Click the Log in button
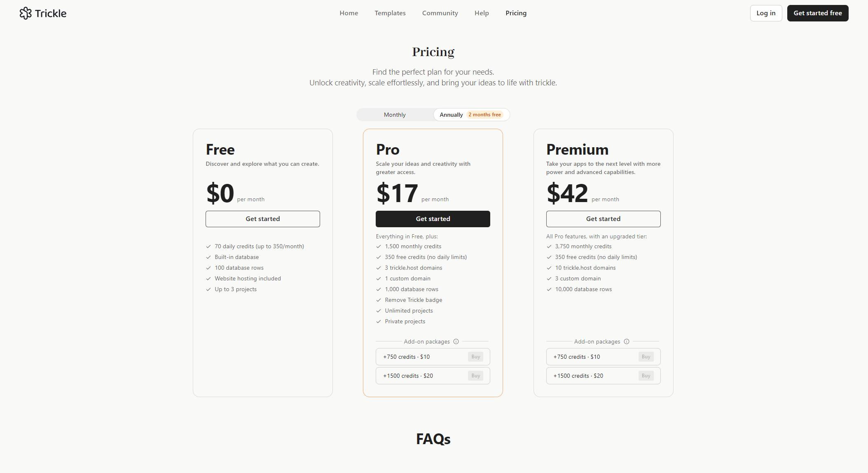Screen dimensions: 868x473 click(766, 13)
